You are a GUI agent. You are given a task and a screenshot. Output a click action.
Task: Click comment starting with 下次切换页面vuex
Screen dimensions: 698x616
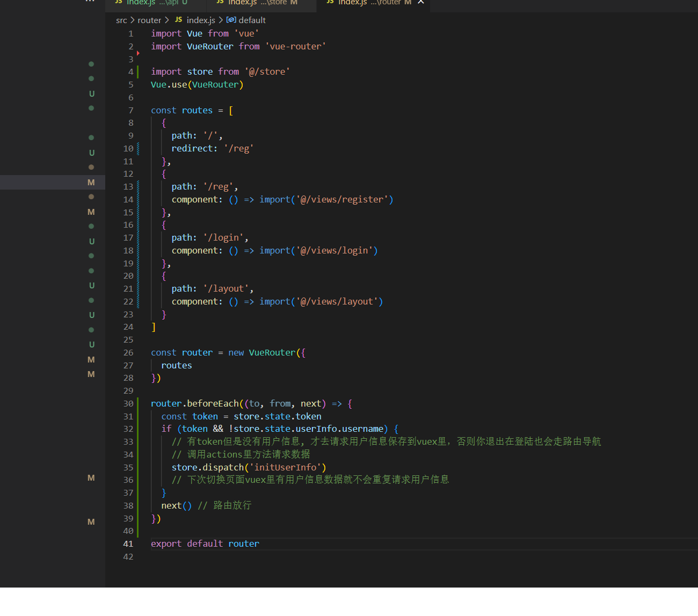pyautogui.click(x=310, y=480)
